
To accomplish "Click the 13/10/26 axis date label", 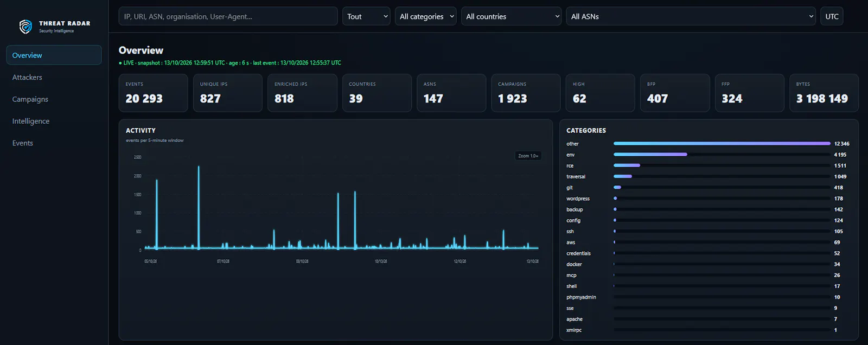I will (533, 261).
